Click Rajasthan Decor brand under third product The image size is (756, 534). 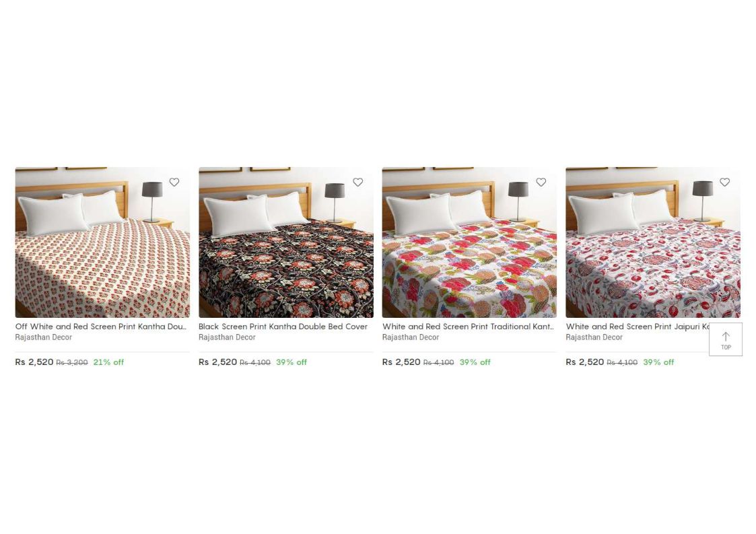(x=411, y=337)
